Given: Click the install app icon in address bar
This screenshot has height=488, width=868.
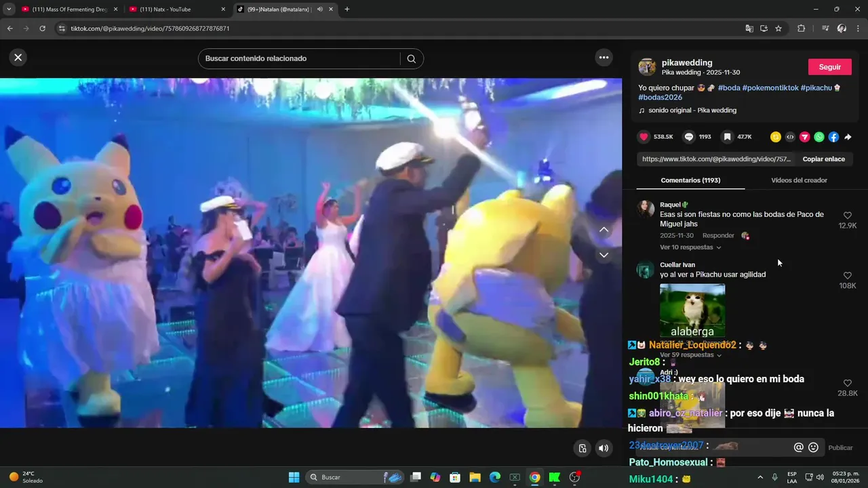Looking at the screenshot, I should (764, 28).
